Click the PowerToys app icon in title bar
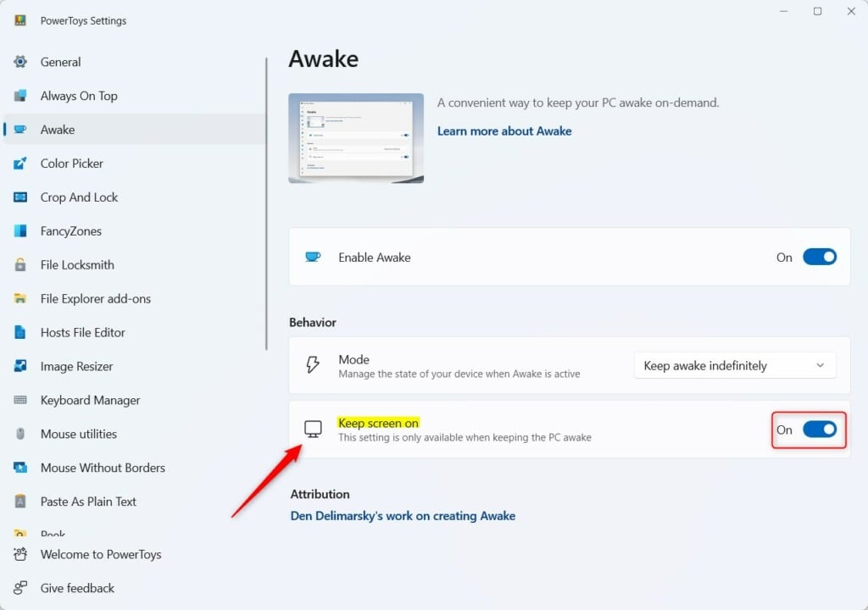The width and height of the screenshot is (868, 610). tap(20, 20)
